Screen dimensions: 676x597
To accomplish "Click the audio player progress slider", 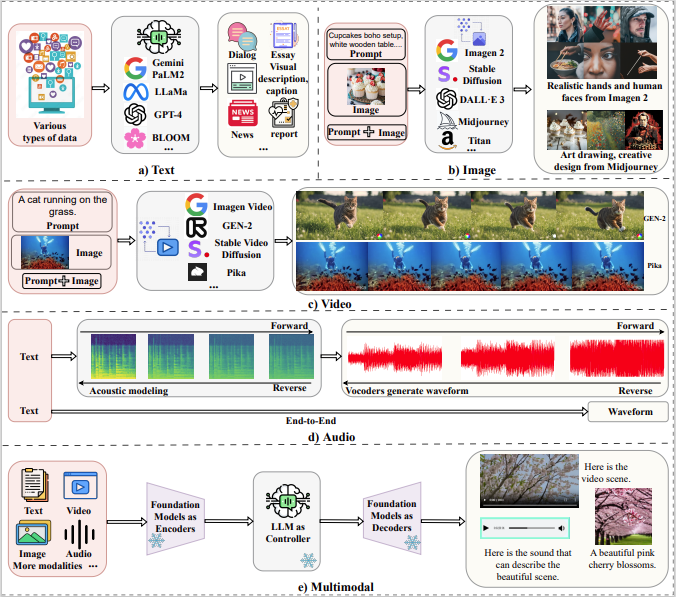I will 531,528.
